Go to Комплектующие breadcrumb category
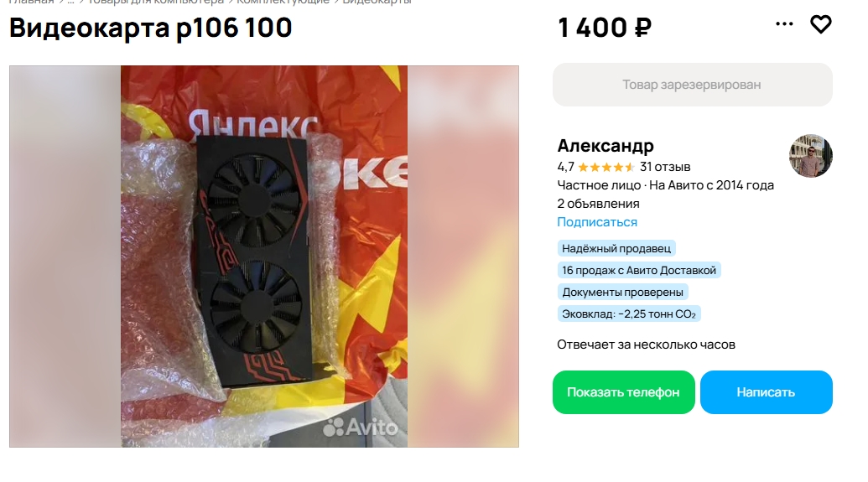 coord(283,2)
